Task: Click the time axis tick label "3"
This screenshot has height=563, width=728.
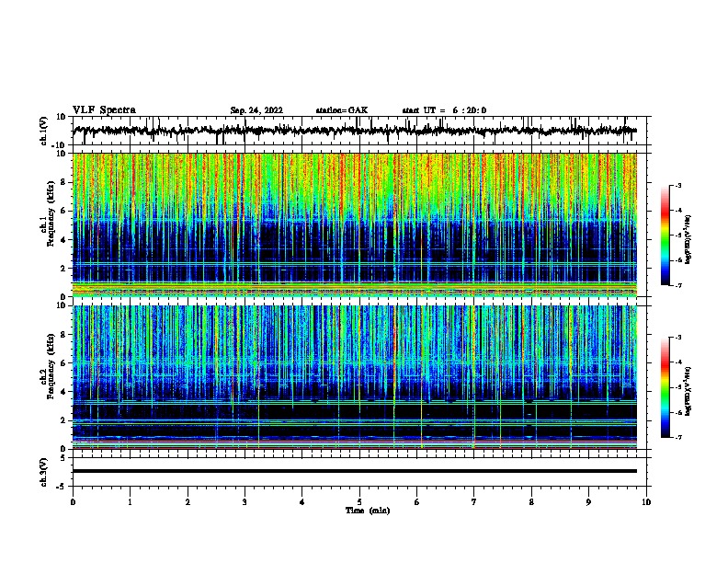Action: coord(245,502)
